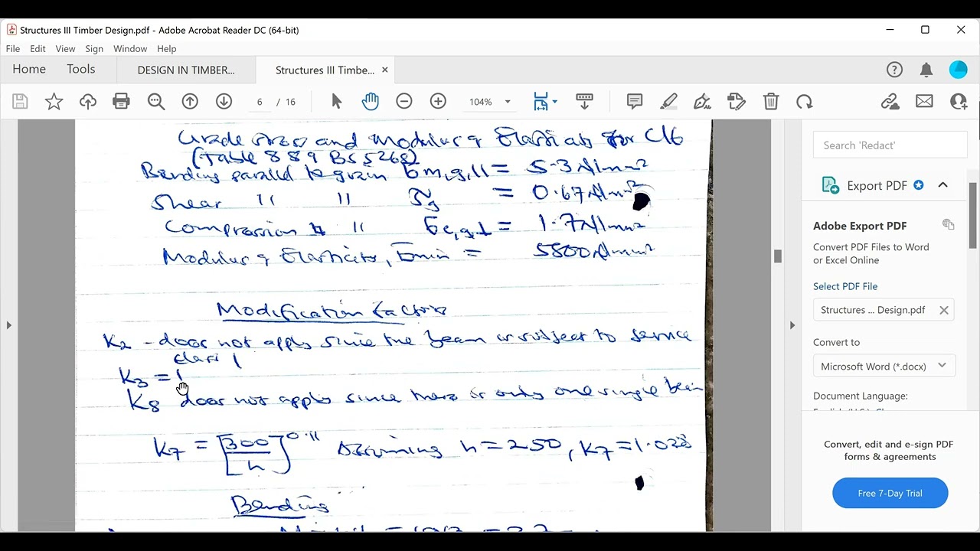The width and height of the screenshot is (980, 551).
Task: Click the copy icon beside Adobe Export PDF
Action: coord(949,224)
